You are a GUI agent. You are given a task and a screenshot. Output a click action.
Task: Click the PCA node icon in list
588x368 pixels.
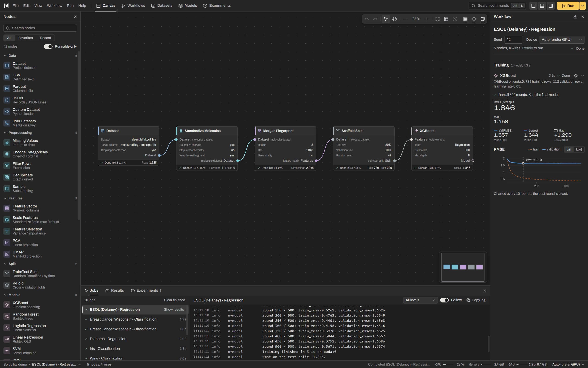coord(7,243)
